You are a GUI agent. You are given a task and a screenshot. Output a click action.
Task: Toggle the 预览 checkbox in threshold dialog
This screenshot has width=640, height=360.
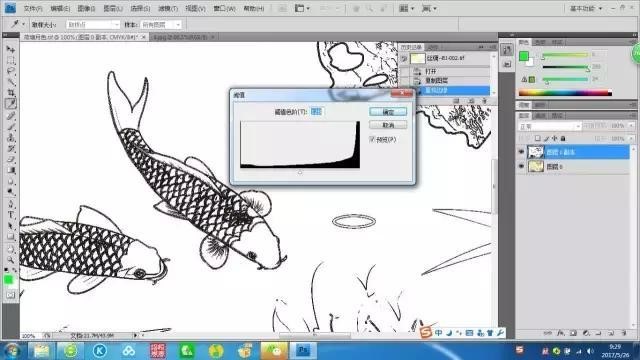372,139
